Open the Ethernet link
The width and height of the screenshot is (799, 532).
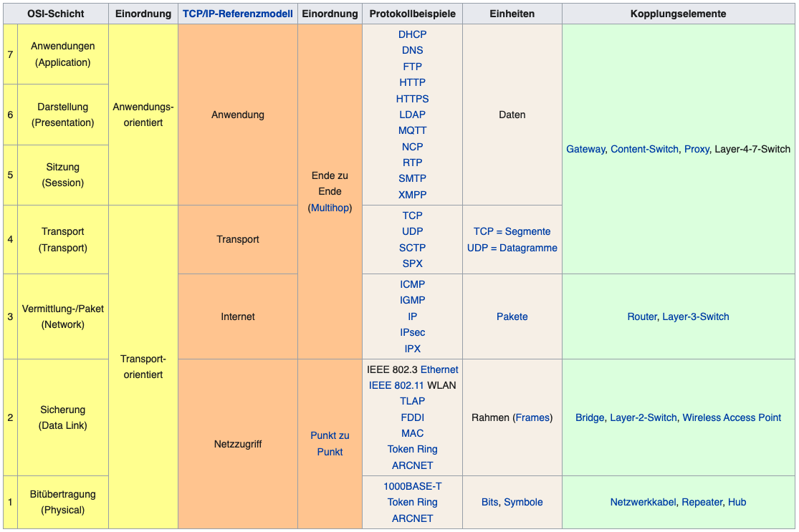tap(439, 369)
